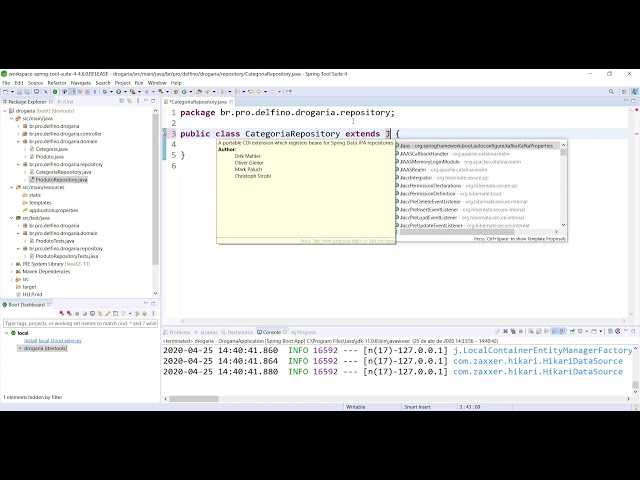The height and width of the screenshot is (480, 640).
Task: Click the open console icon in Boot Dashboard
Action: 92,313
